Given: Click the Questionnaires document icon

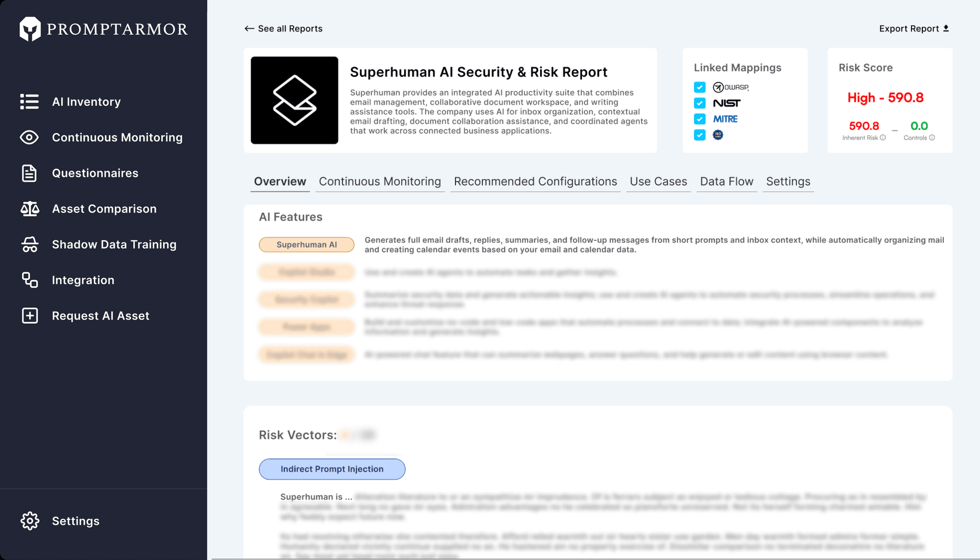Looking at the screenshot, I should click(30, 173).
